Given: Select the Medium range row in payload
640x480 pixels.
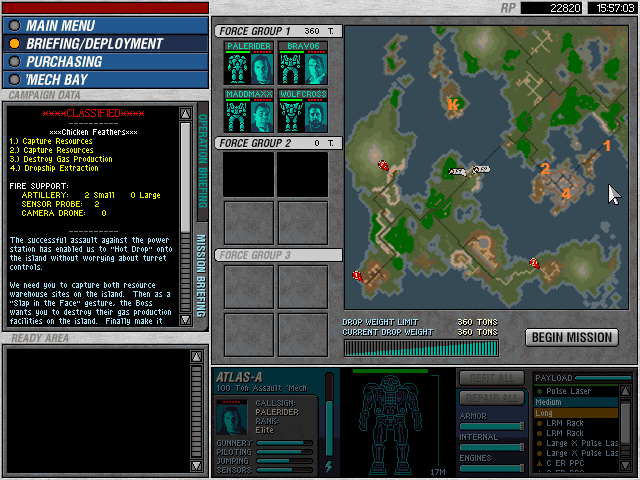Looking at the screenshot, I should (576, 402).
